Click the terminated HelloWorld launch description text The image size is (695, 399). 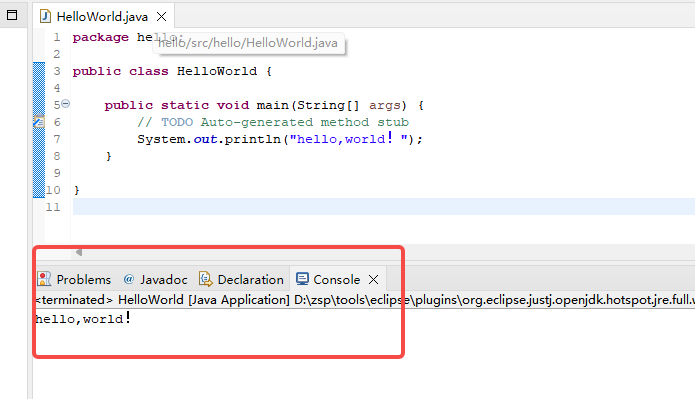tap(365, 300)
